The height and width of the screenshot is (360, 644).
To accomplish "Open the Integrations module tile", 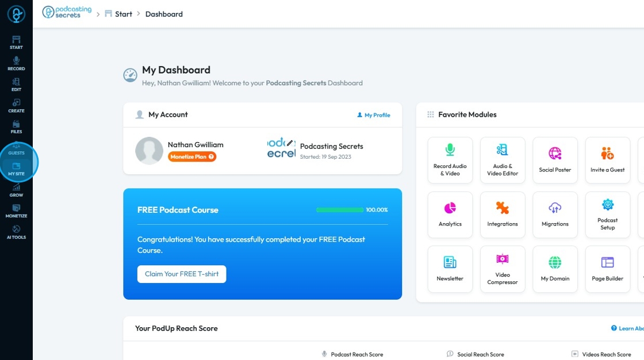I will pos(503,215).
